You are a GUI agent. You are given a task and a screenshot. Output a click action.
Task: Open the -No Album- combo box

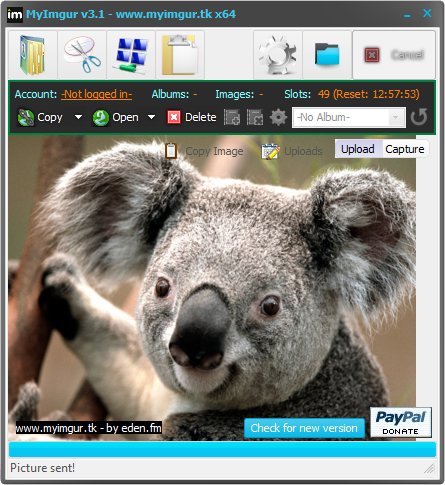coord(349,117)
